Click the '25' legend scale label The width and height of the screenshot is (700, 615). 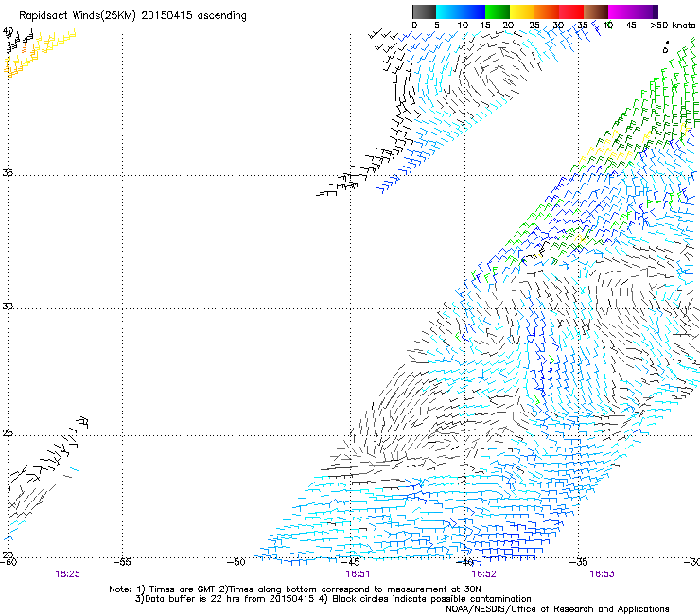click(x=534, y=26)
